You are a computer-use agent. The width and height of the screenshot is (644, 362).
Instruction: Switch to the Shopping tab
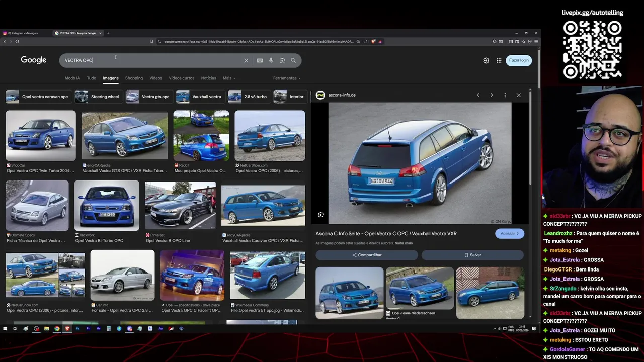(x=134, y=78)
